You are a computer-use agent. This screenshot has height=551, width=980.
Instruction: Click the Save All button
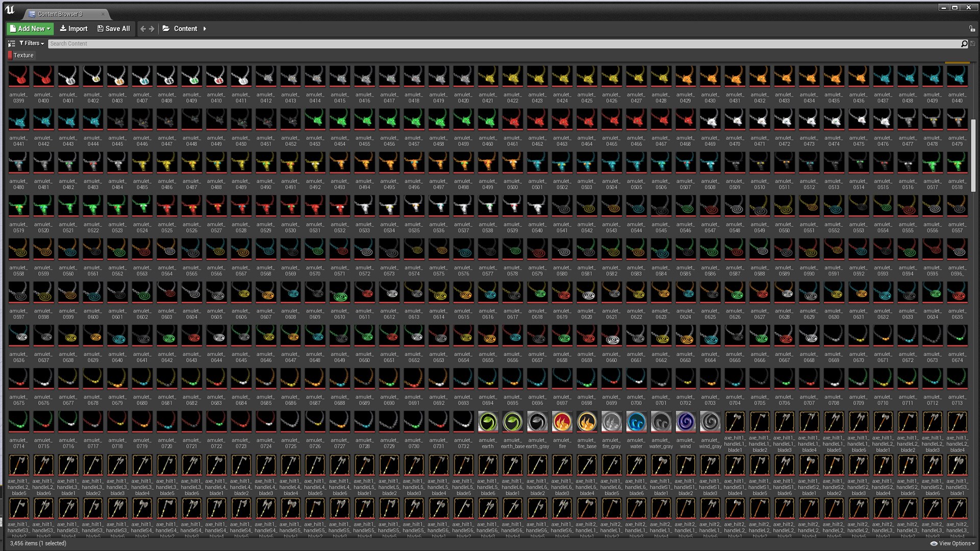113,29
